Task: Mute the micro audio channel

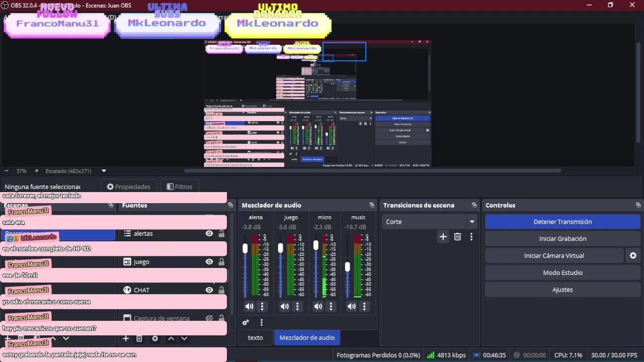Action: coord(318,306)
